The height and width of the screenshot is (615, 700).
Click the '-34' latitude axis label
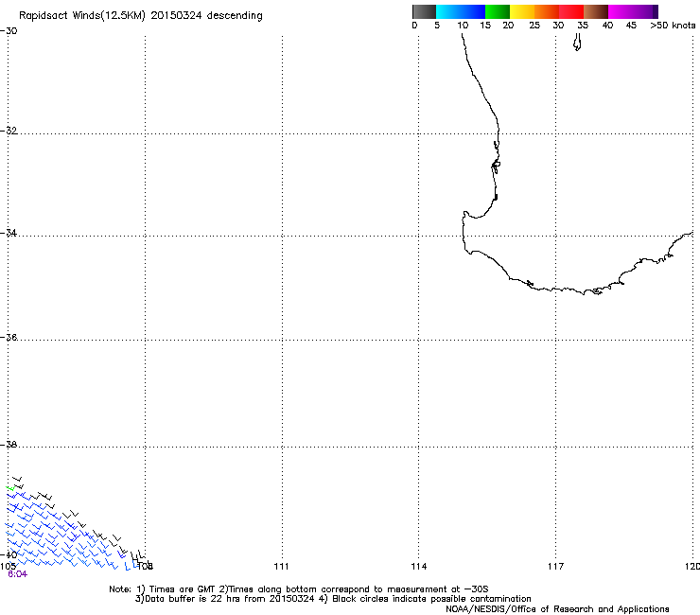[9, 233]
